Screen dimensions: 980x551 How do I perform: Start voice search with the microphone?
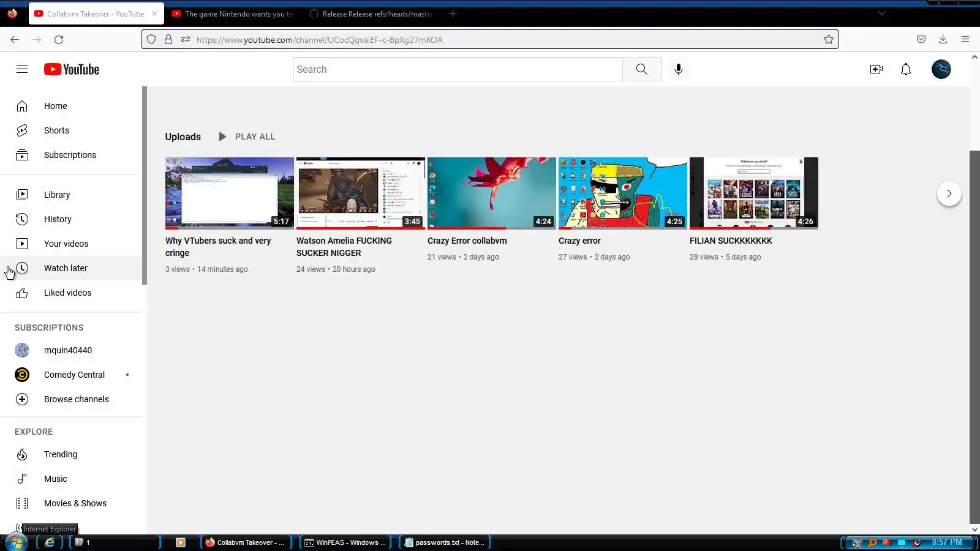678,69
